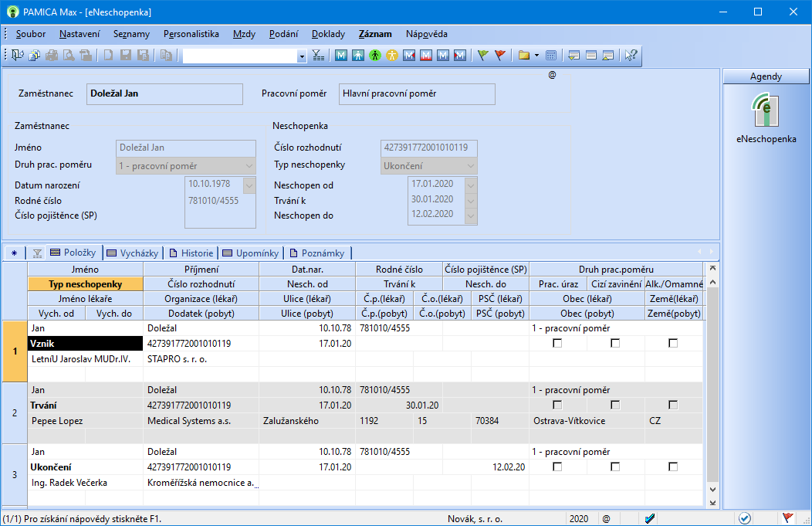Click the filter icon beside Položky tab
Screen dimensions: 812x526
37,253
